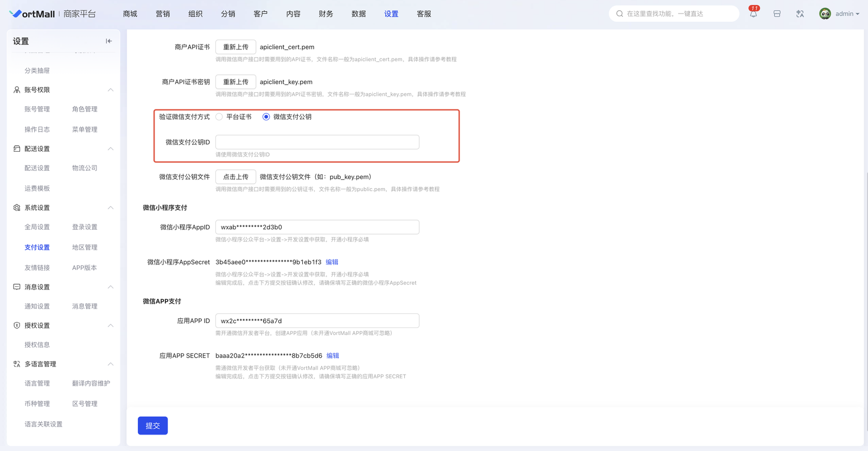Click the admin avatar image

(825, 14)
